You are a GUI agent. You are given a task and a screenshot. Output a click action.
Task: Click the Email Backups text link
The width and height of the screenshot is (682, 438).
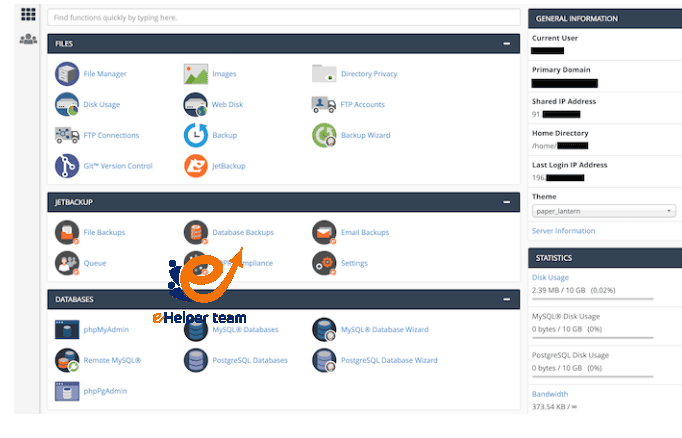point(365,232)
